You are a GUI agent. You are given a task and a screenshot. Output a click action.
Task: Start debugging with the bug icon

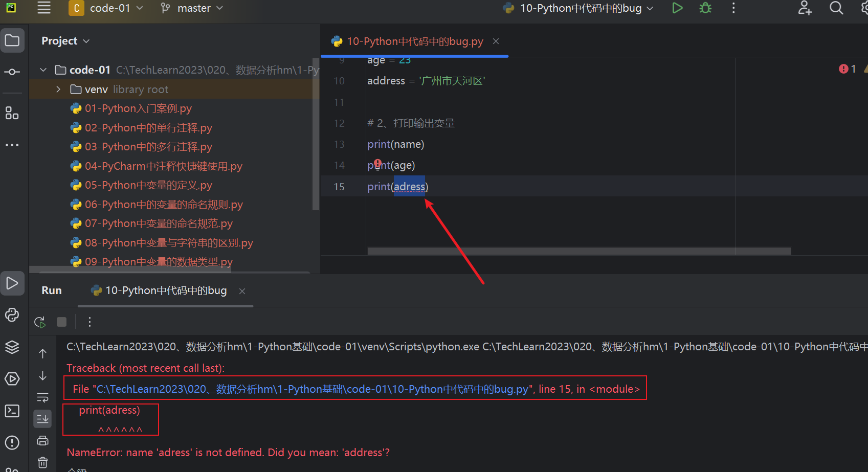pyautogui.click(x=705, y=8)
